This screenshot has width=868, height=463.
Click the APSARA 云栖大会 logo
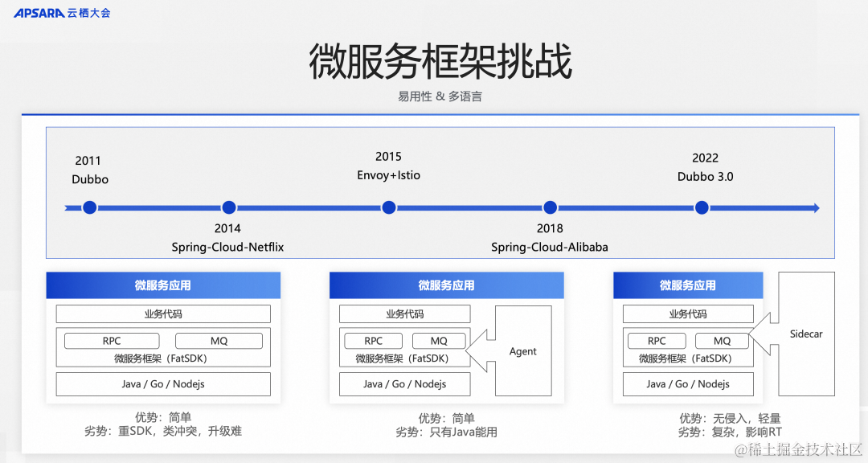[62, 13]
